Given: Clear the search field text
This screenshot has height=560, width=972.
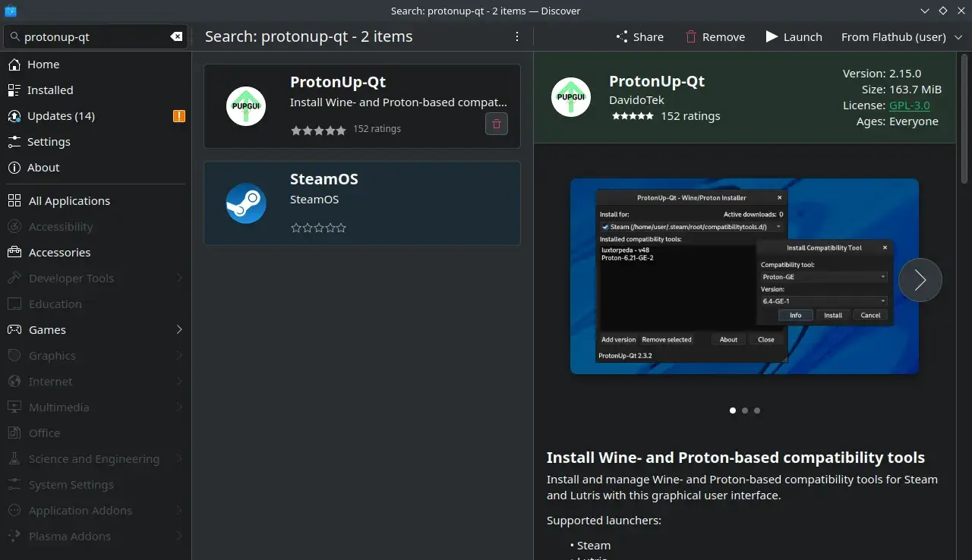Looking at the screenshot, I should 176,36.
